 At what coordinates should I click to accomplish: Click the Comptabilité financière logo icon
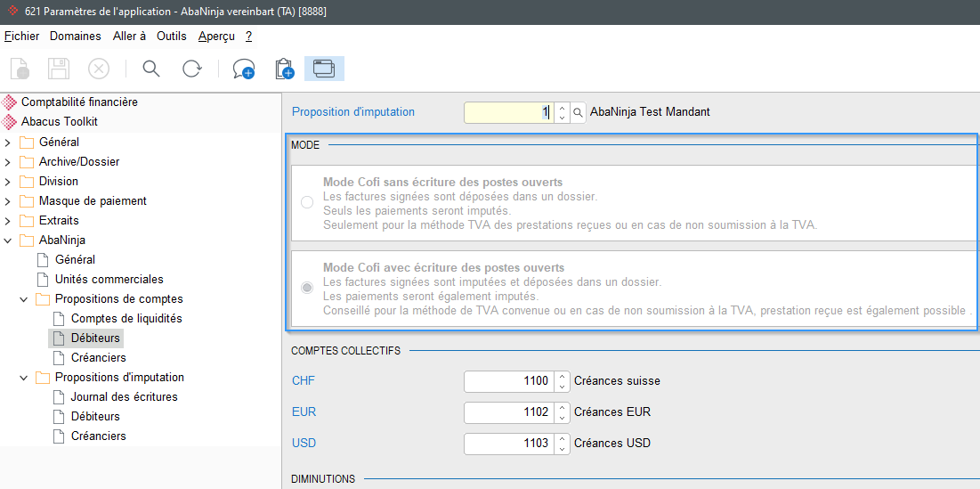[x=10, y=102]
